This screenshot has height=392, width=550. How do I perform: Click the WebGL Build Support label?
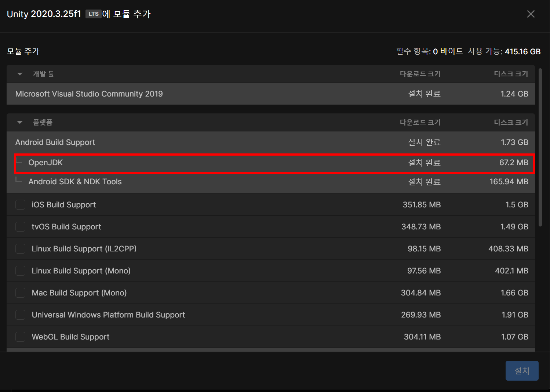coord(70,337)
